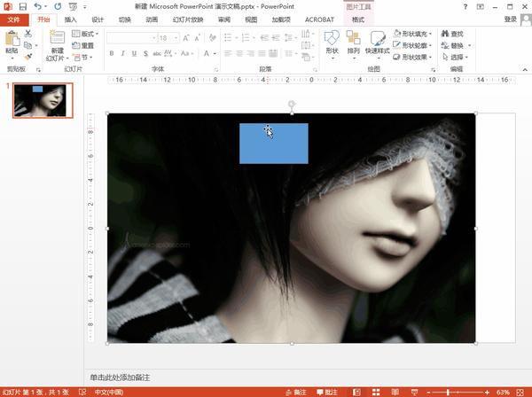Open the File (文件) tab

click(13, 19)
